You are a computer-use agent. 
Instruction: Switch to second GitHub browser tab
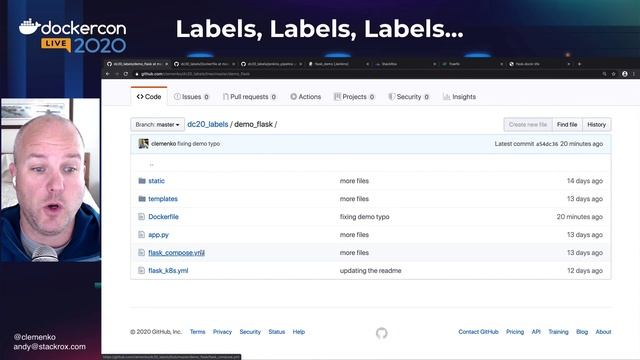pyautogui.click(x=204, y=64)
